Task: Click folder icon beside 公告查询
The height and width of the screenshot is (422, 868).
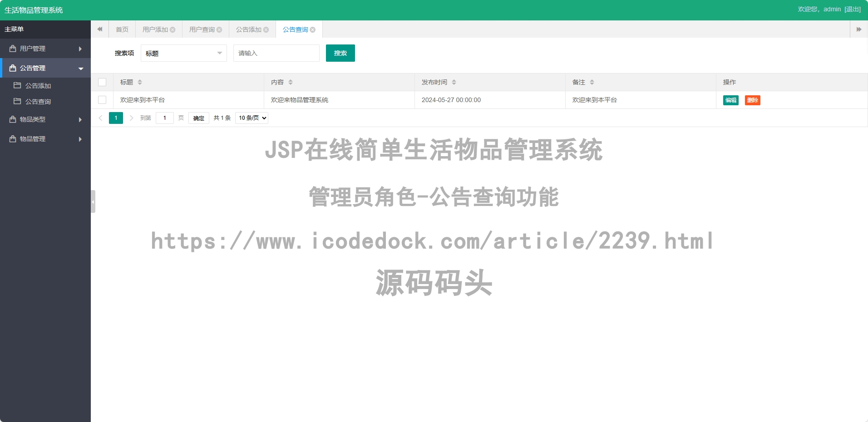Action: point(17,101)
